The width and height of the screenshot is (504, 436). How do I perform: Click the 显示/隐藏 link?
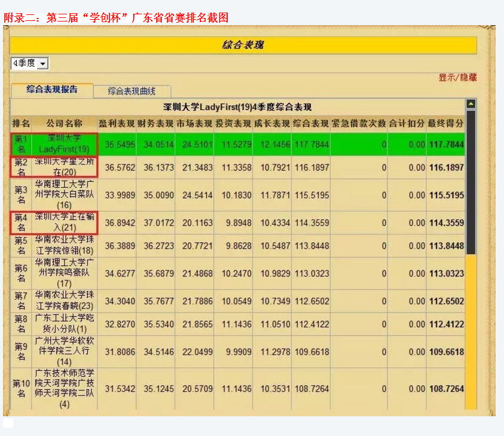(457, 78)
